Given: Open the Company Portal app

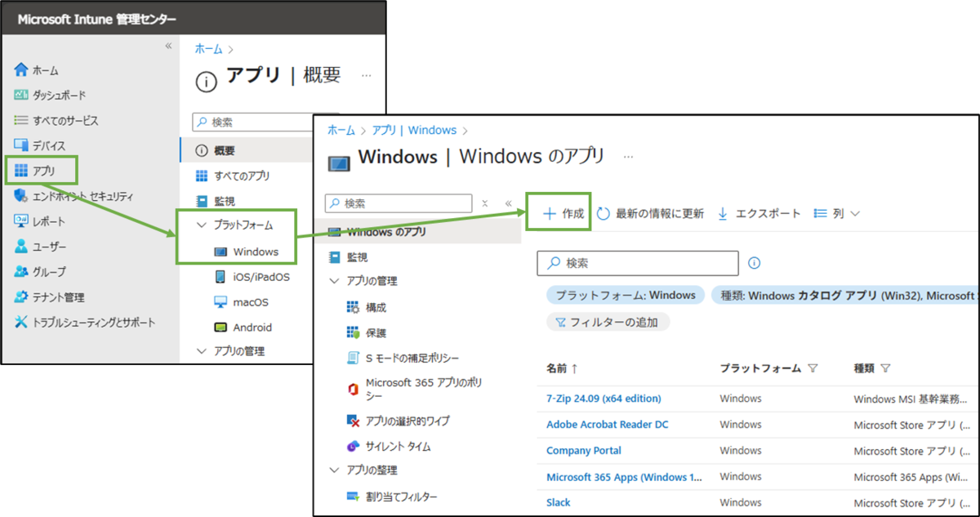Looking at the screenshot, I should point(584,451).
